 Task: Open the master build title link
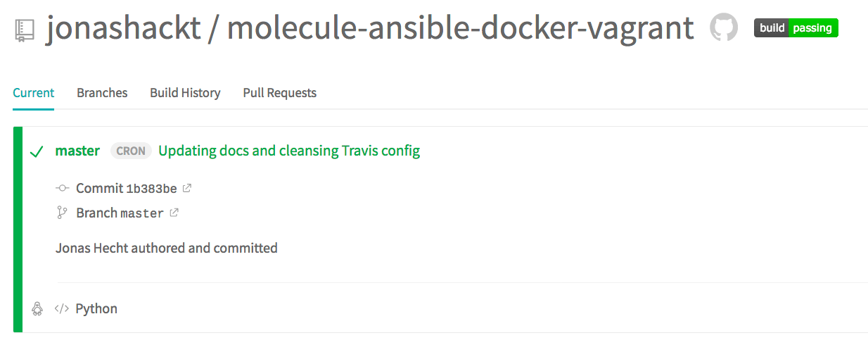pos(77,151)
